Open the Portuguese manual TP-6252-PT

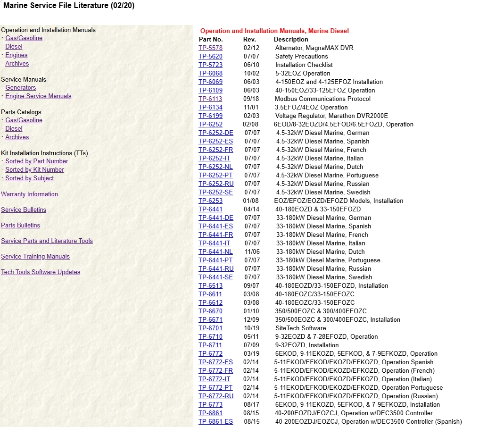[215, 176]
